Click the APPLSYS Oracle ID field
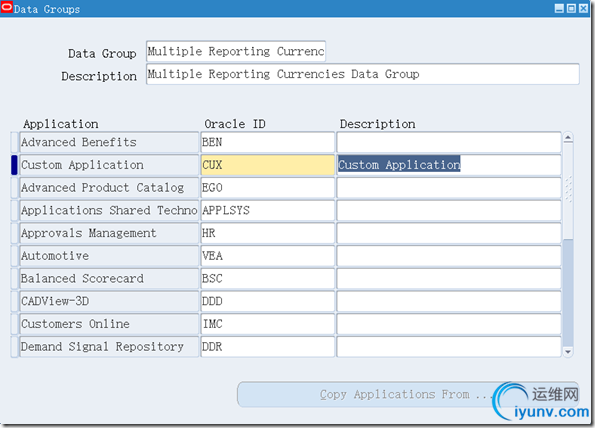The height and width of the screenshot is (428, 595). coord(268,211)
